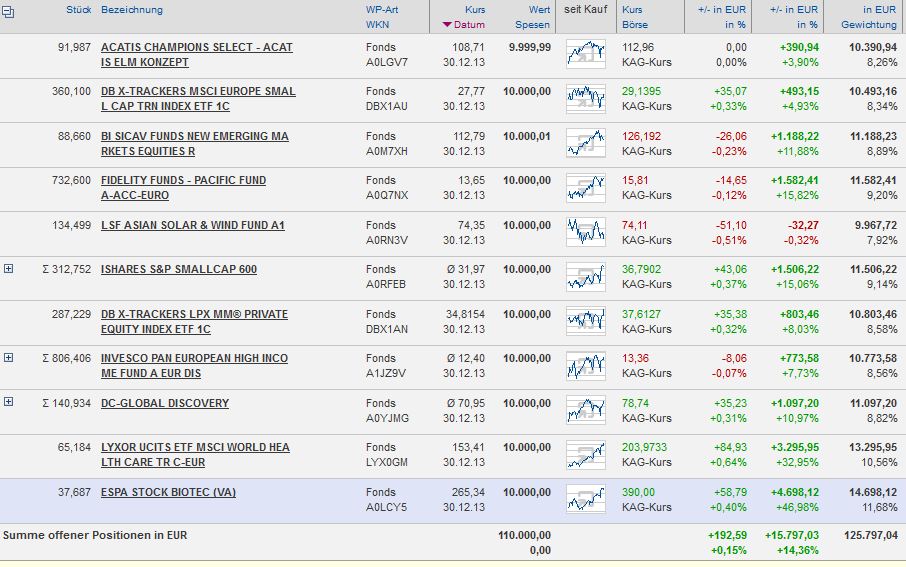Open BI SICAV Emerging Markets chart thumbnail
Viewport: 906px width, 567px height.
pyautogui.click(x=586, y=143)
